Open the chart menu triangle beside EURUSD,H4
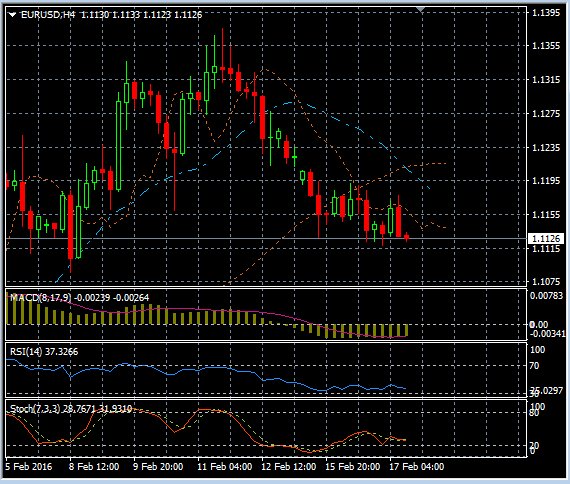Screen dimensions: 570x484 [12, 15]
